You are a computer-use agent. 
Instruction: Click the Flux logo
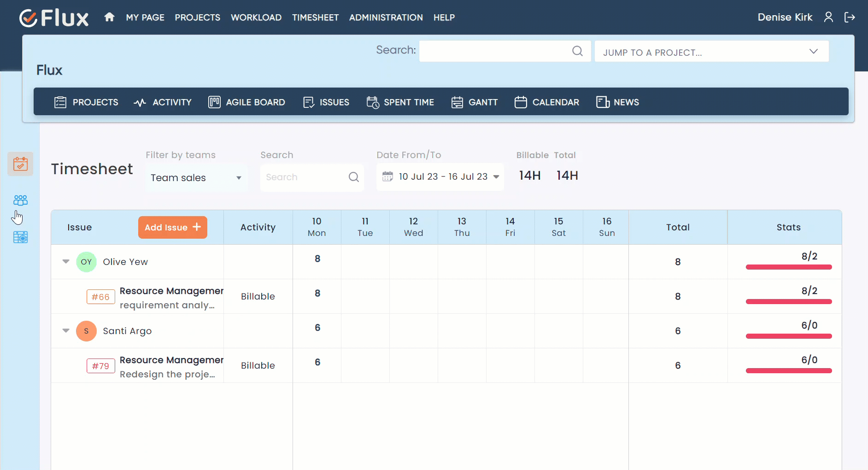54,18
